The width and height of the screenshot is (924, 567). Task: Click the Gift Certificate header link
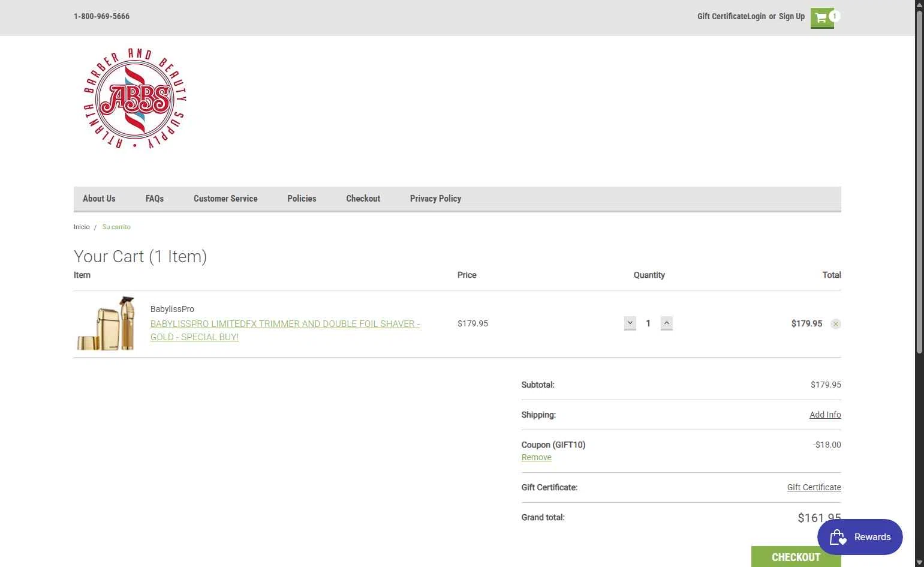pyautogui.click(x=722, y=16)
